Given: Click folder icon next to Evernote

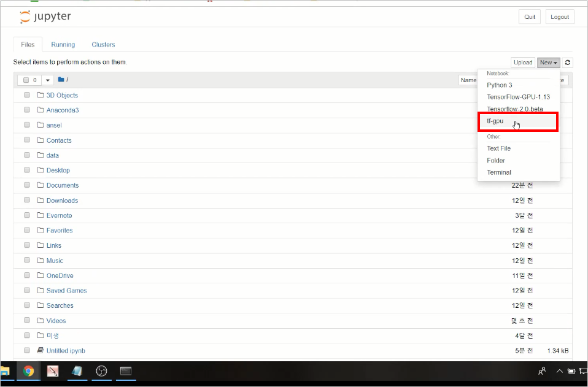Looking at the screenshot, I should click(41, 215).
